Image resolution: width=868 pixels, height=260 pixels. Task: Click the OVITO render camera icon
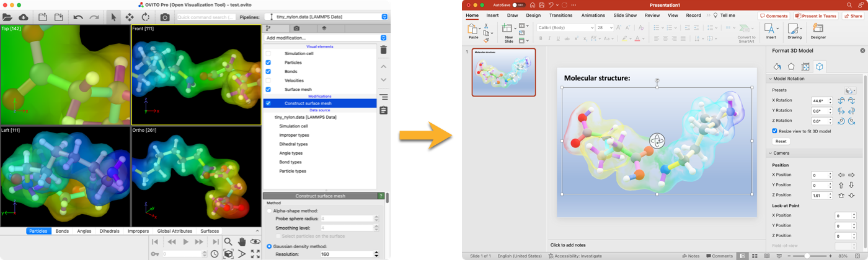pos(164,17)
